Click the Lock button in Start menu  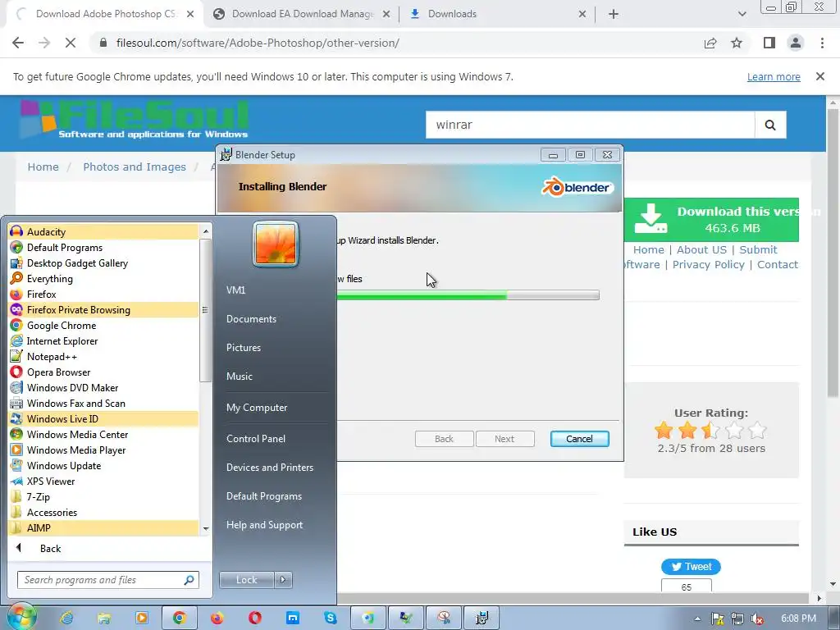click(246, 580)
